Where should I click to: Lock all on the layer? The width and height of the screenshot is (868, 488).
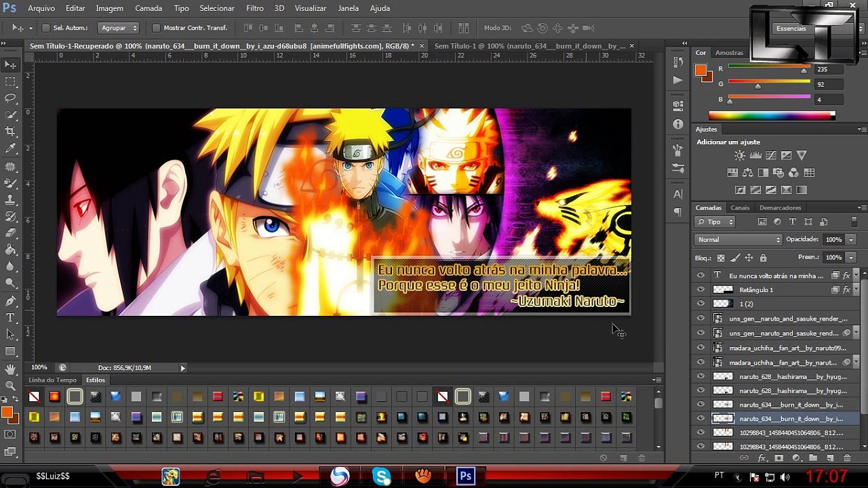[x=763, y=258]
